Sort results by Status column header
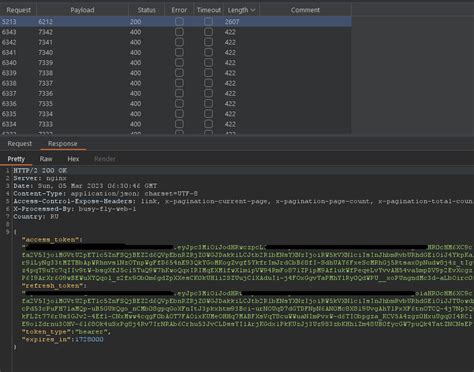This screenshot has height=372, width=474. click(x=147, y=10)
